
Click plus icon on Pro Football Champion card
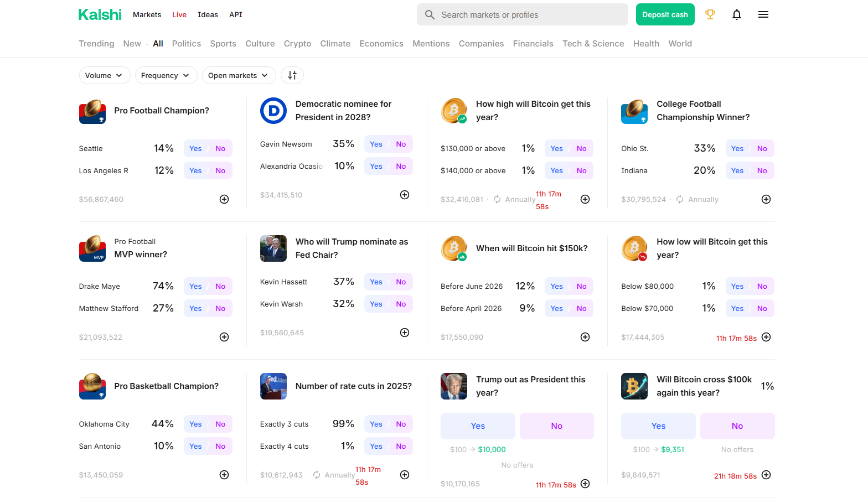pos(224,199)
